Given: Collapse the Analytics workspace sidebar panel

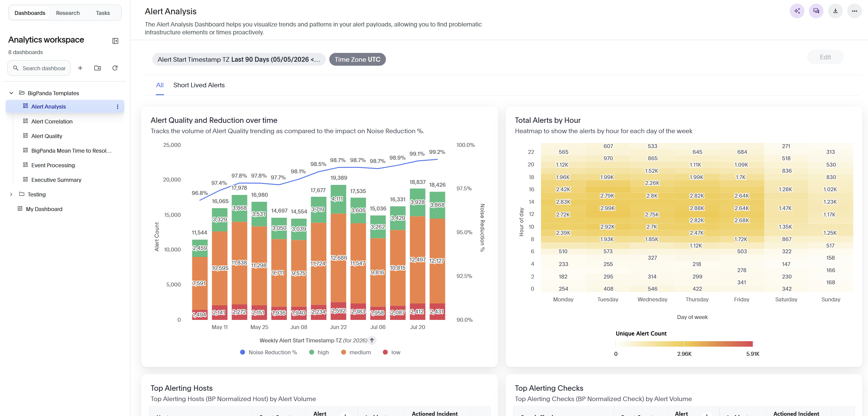Looking at the screenshot, I should coord(115,41).
